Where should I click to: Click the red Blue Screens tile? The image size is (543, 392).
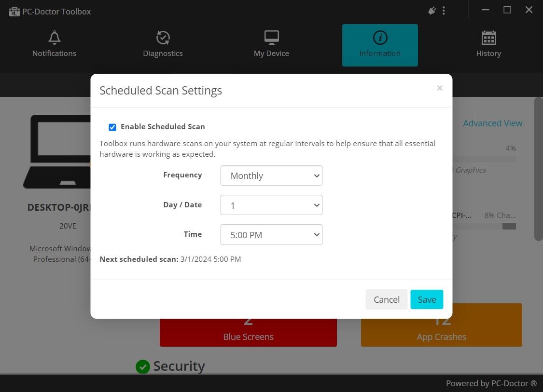tap(248, 332)
